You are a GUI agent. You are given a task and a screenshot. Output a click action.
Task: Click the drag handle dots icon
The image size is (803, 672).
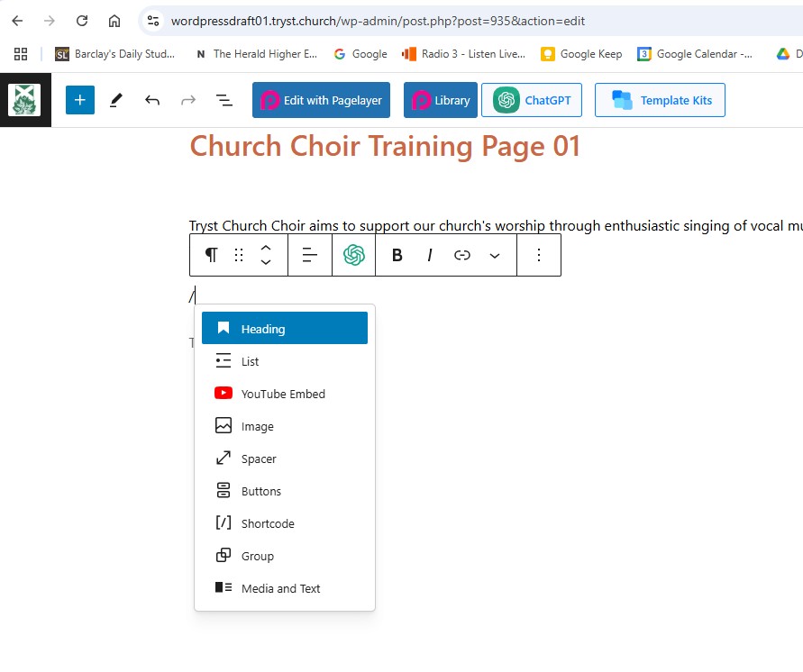tap(239, 255)
